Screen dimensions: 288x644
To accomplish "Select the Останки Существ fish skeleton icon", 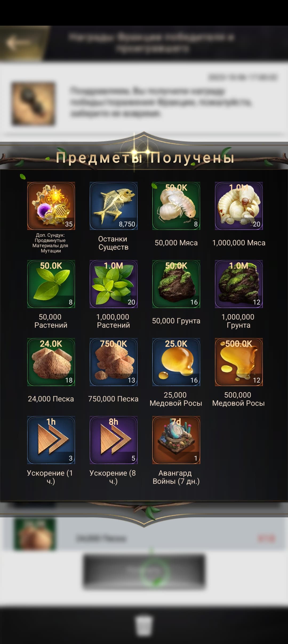I will pos(114,206).
